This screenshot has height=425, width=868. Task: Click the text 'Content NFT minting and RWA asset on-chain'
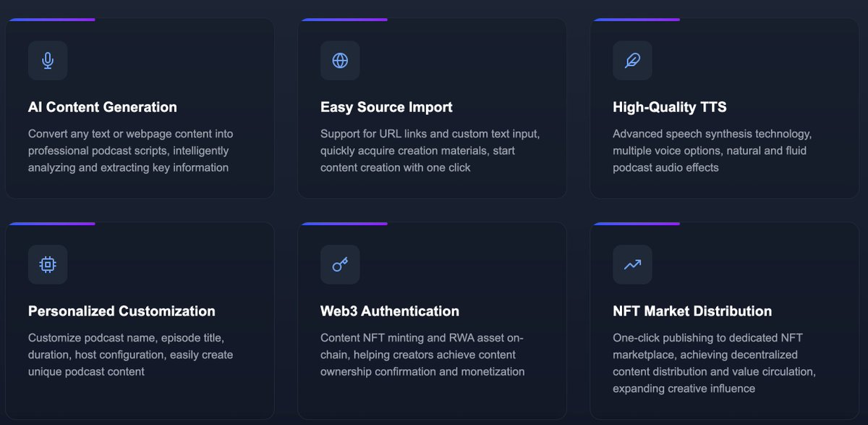click(422, 346)
